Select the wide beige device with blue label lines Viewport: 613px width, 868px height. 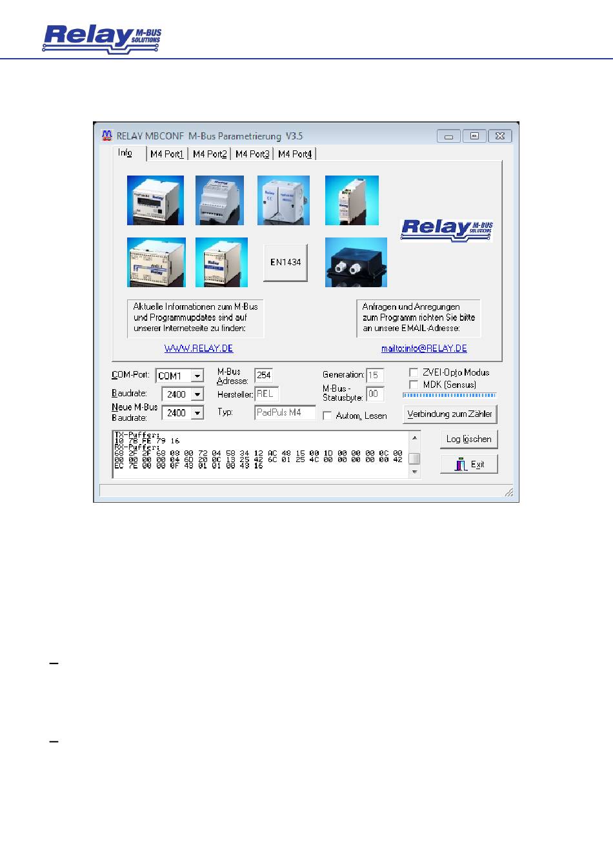[x=156, y=262]
